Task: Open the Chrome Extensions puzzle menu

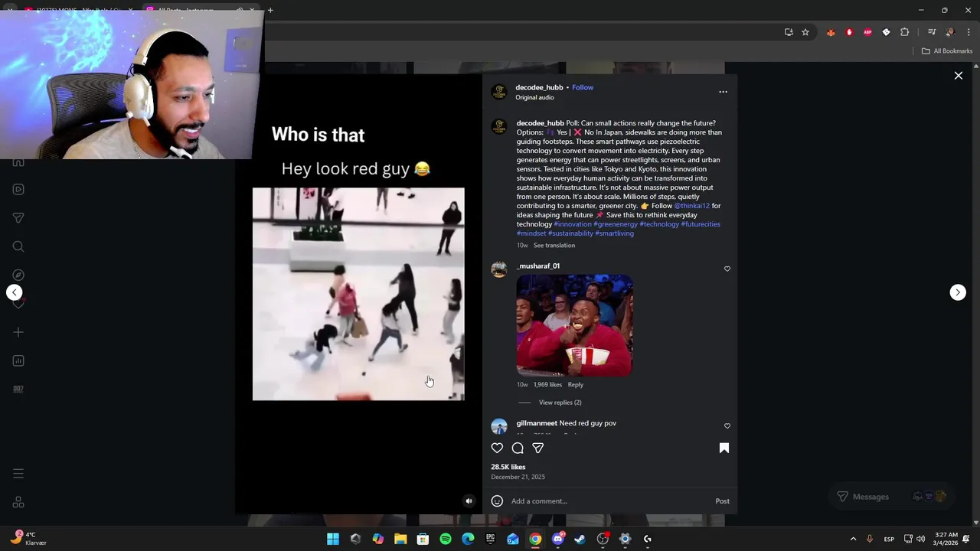Action: point(904,32)
